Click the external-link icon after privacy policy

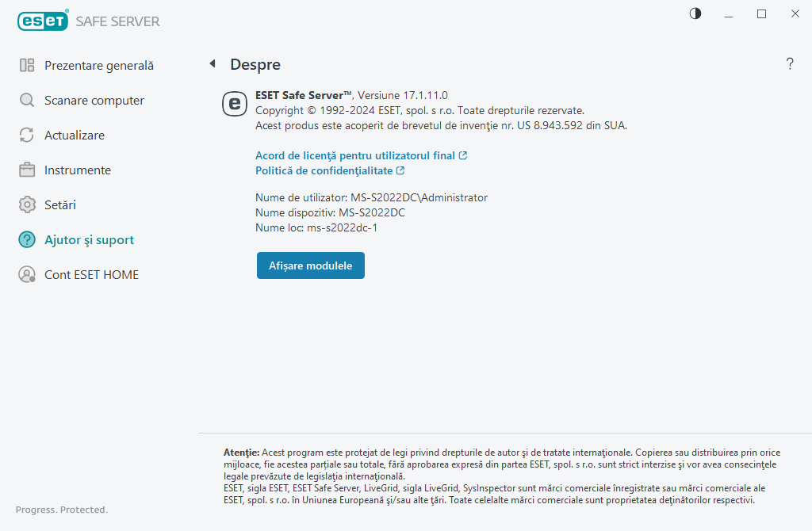(x=400, y=170)
